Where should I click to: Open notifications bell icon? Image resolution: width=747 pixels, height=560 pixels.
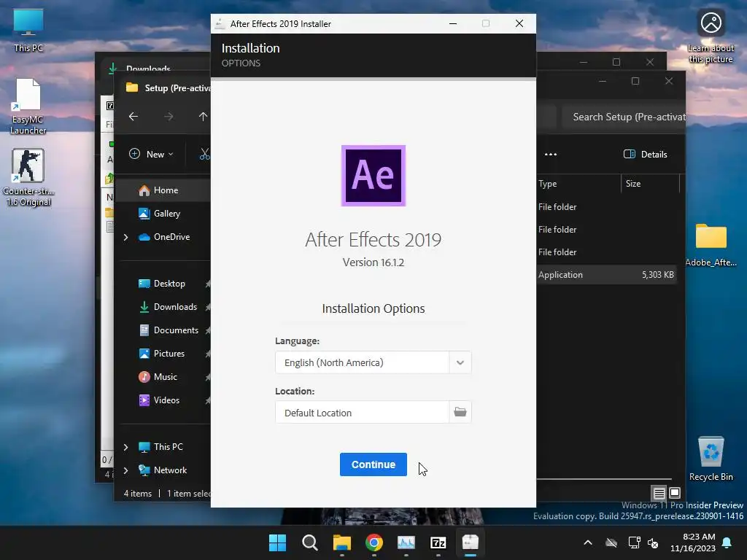tap(727, 542)
